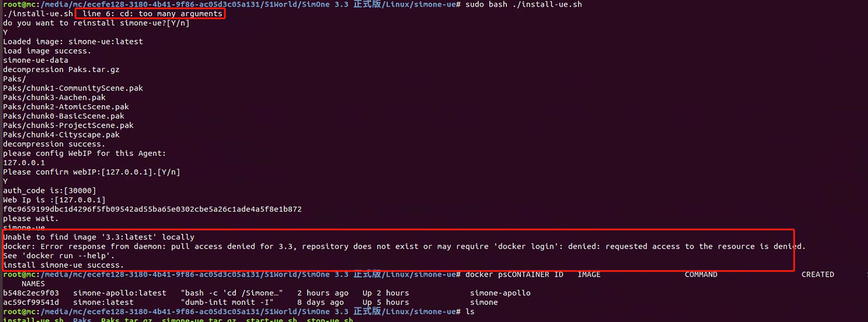Click the "dumb-init monit -I" command cell

(227, 302)
